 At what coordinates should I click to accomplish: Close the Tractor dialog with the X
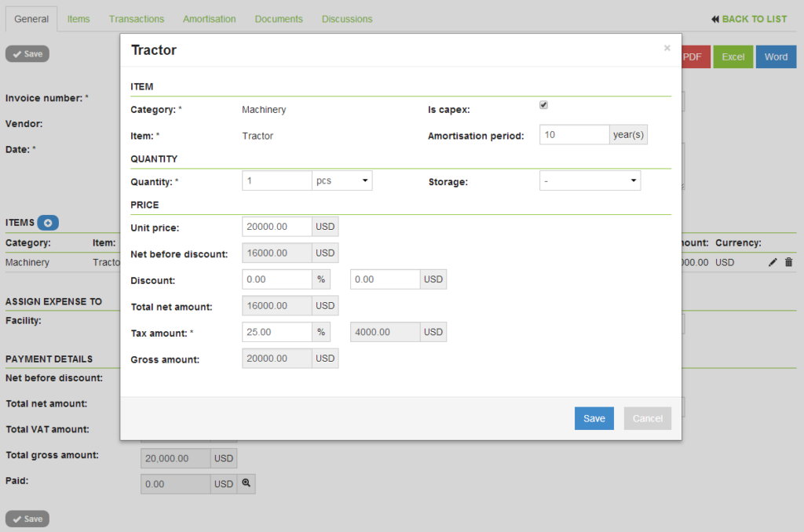667,48
